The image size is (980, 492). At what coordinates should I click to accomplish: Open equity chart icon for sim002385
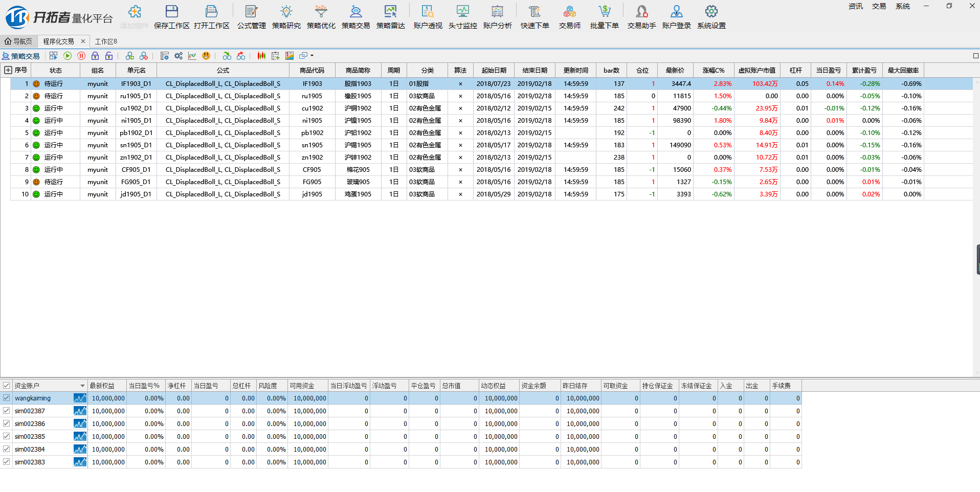[80, 436]
